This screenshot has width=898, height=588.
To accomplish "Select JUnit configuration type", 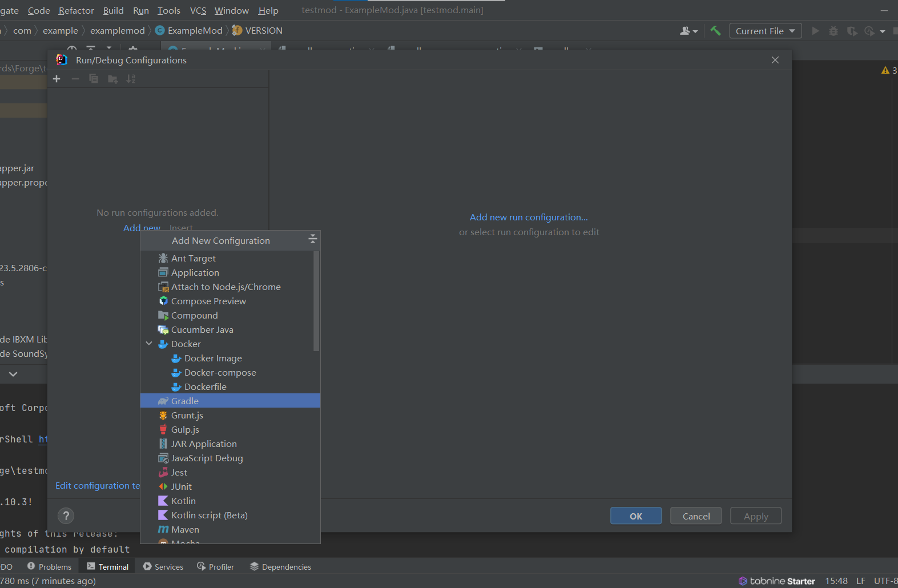I will 230,486.
